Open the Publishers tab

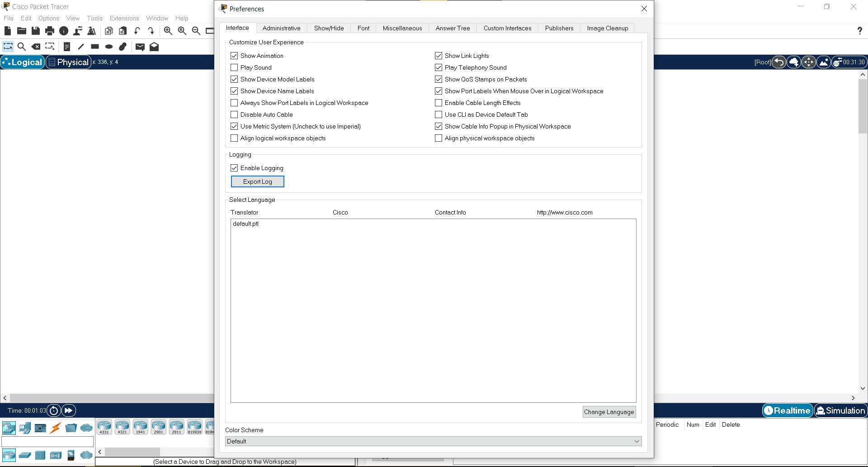pyautogui.click(x=559, y=28)
